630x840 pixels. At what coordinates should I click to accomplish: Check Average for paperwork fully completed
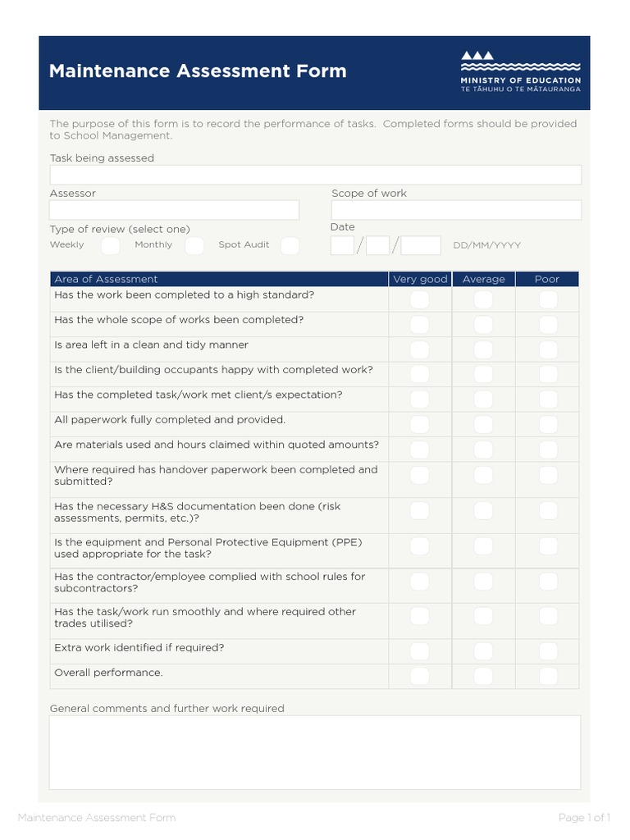coord(483,424)
